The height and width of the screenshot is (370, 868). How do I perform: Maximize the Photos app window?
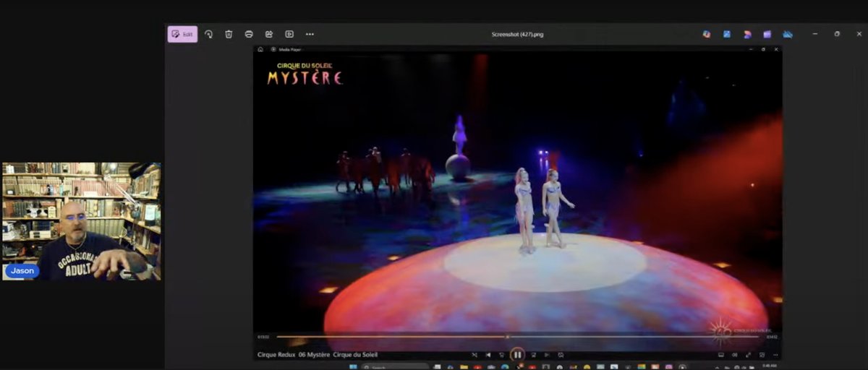(x=837, y=34)
